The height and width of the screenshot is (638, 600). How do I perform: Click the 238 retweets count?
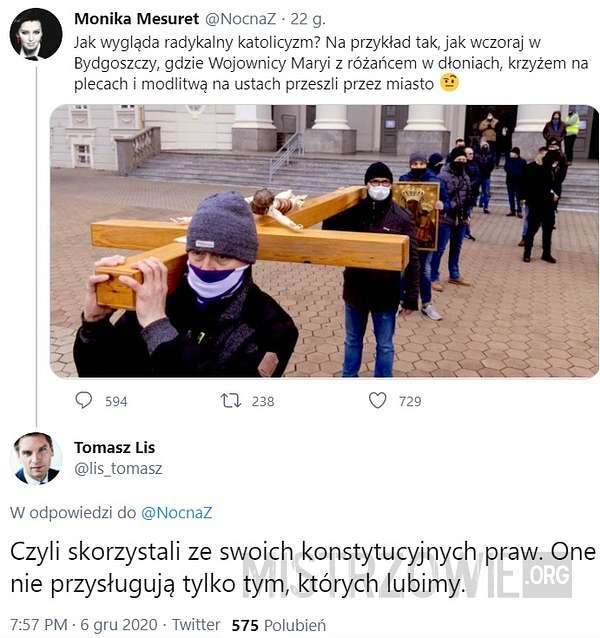(263, 402)
